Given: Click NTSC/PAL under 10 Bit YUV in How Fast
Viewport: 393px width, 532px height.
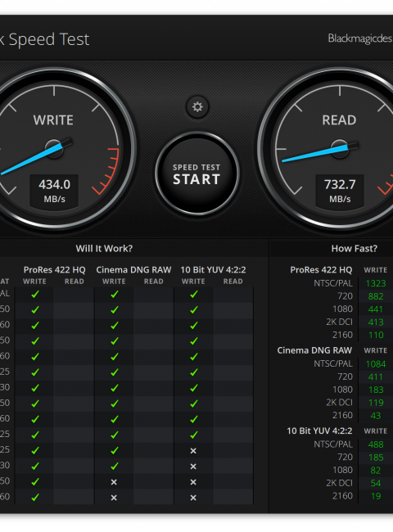Looking at the screenshot, I should [x=333, y=444].
